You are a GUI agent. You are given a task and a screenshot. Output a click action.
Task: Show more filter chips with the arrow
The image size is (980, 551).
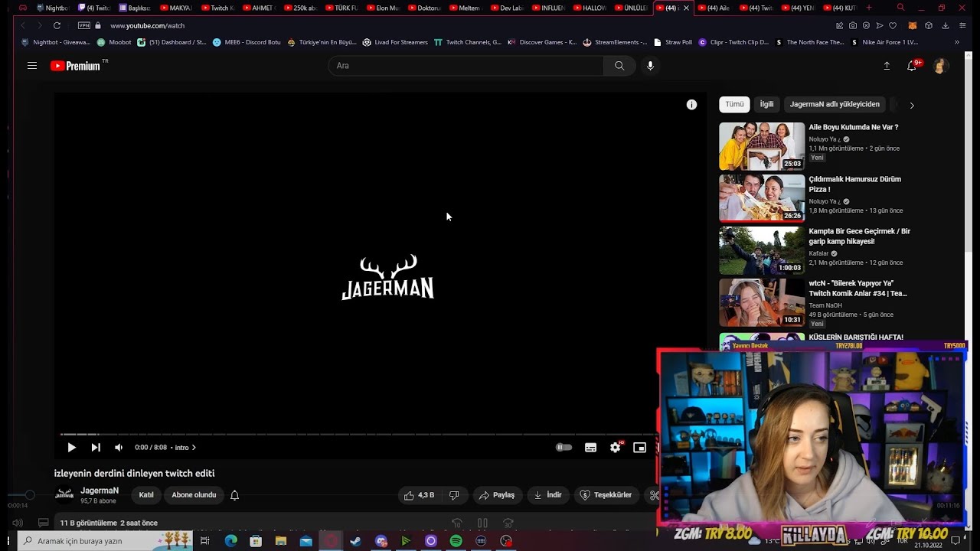pos(911,105)
